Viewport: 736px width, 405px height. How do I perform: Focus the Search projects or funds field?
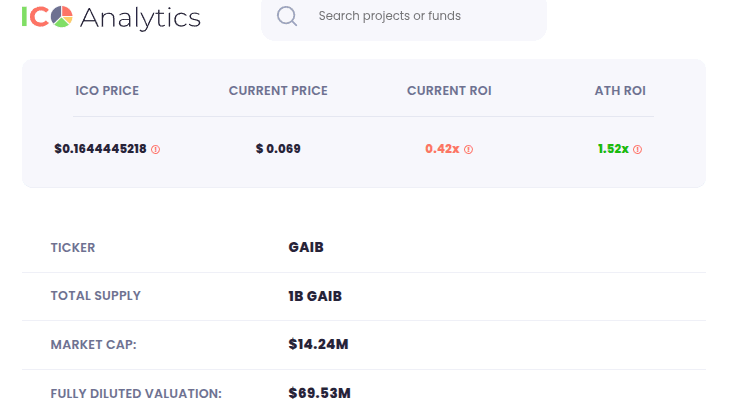[420, 16]
